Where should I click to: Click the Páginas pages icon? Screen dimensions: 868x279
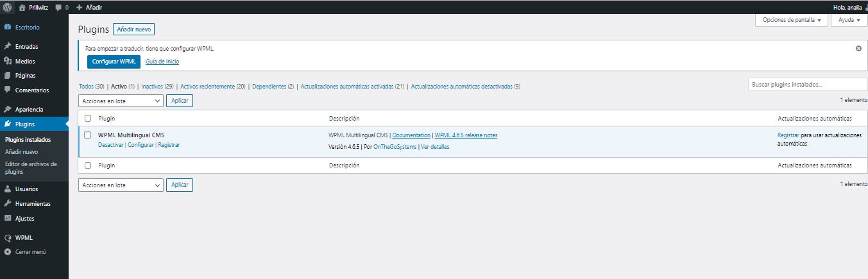pos(8,76)
